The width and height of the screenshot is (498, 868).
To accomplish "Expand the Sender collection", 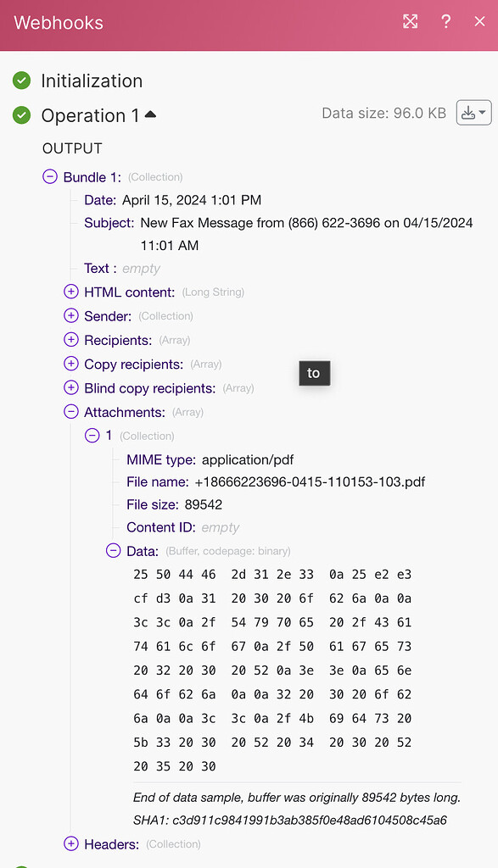I will (70, 315).
